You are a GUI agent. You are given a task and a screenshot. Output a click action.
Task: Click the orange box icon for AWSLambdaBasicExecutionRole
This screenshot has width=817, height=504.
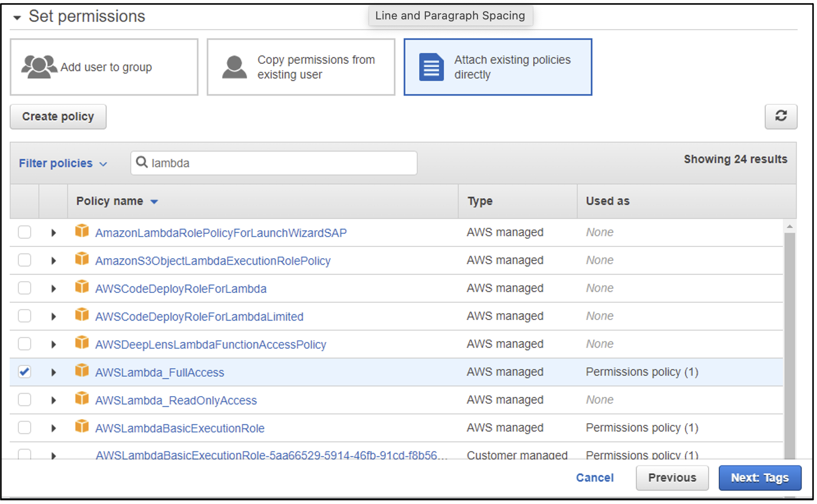point(82,426)
